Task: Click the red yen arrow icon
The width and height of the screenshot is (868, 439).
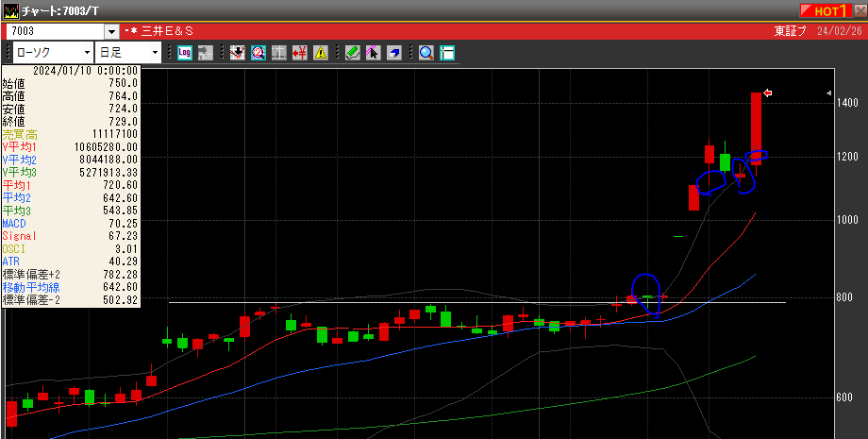Action: 300,53
